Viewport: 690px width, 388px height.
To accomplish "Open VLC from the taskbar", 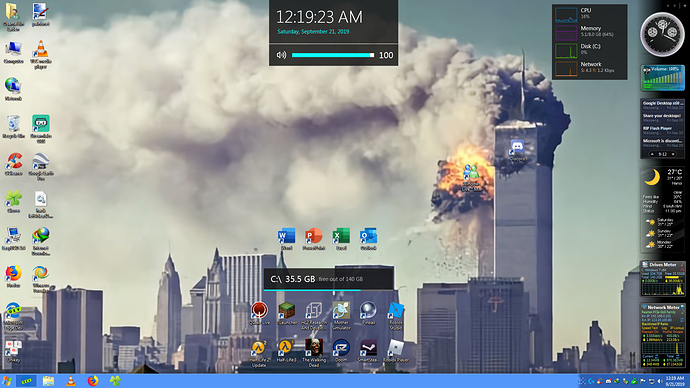I will point(70,381).
